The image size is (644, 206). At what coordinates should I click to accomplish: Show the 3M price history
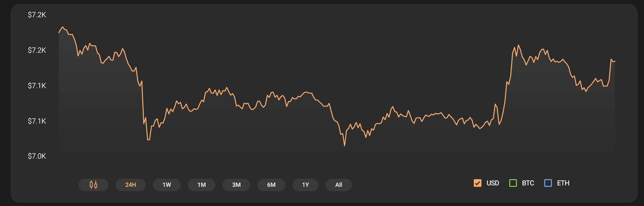coord(236,185)
